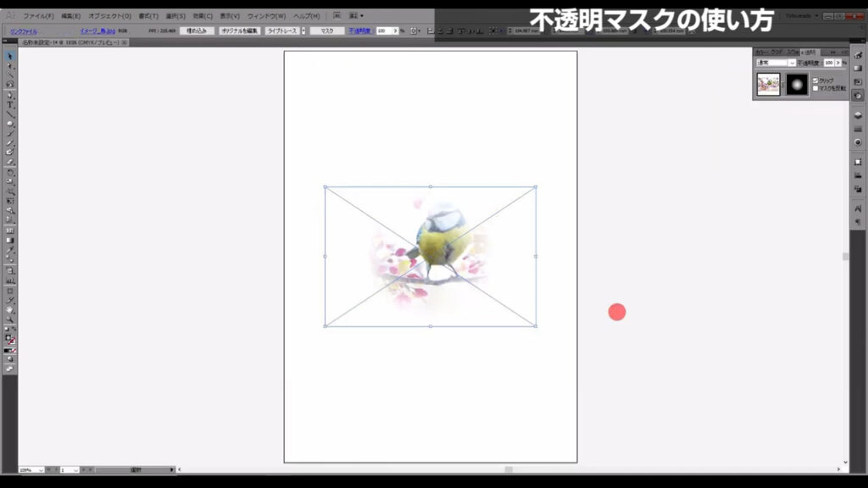This screenshot has height=488, width=868.
Task: Choose the Zoom tool at toolbar bottom
Action: [x=8, y=318]
